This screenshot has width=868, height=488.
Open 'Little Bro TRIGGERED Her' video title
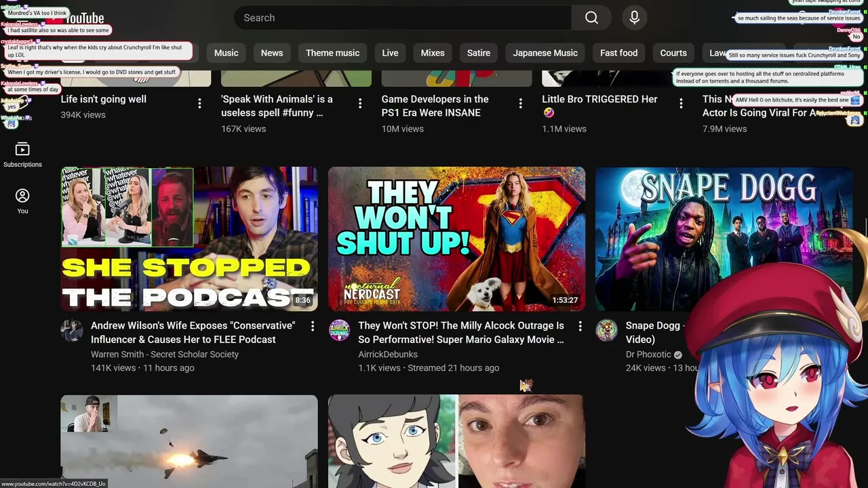click(x=599, y=106)
